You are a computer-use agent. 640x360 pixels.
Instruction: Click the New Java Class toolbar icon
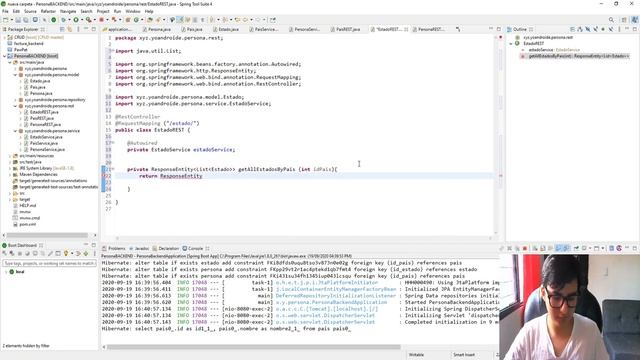tap(136, 20)
